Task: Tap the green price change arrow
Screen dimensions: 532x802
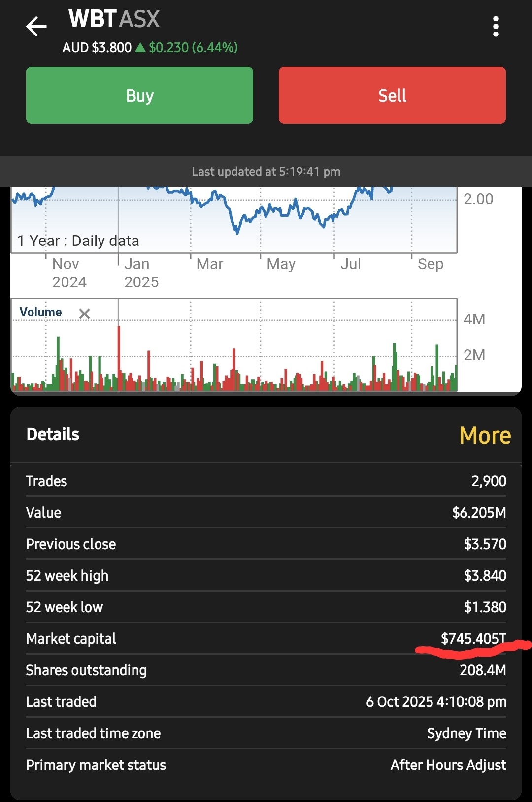Action: pyautogui.click(x=140, y=48)
